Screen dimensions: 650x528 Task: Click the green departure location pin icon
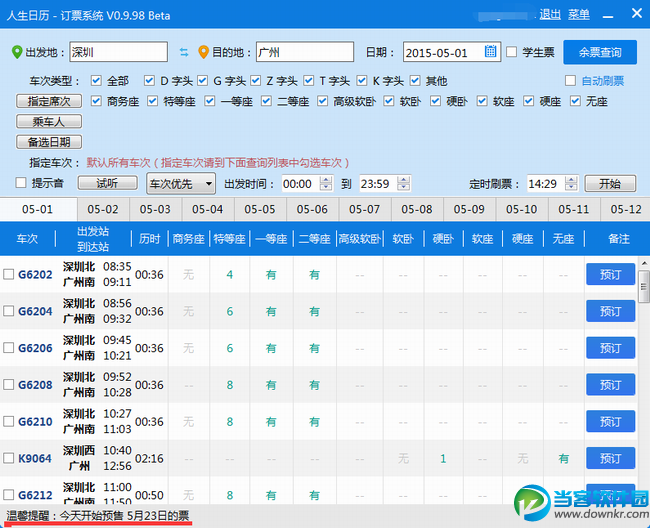coord(17,52)
